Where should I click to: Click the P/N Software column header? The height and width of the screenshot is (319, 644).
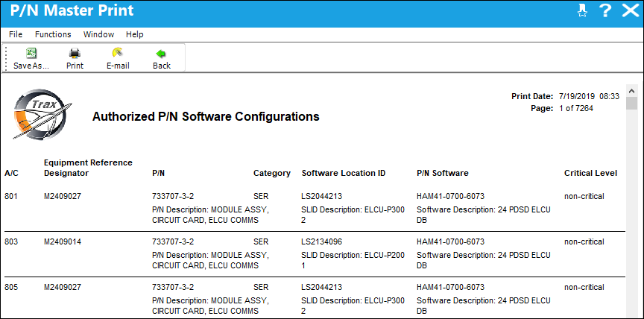442,173
